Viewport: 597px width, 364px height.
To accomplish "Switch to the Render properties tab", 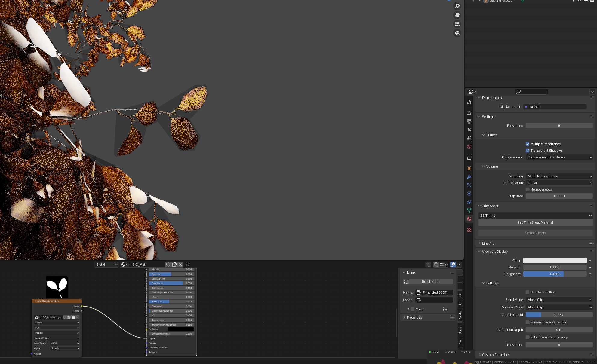I will tap(469, 113).
